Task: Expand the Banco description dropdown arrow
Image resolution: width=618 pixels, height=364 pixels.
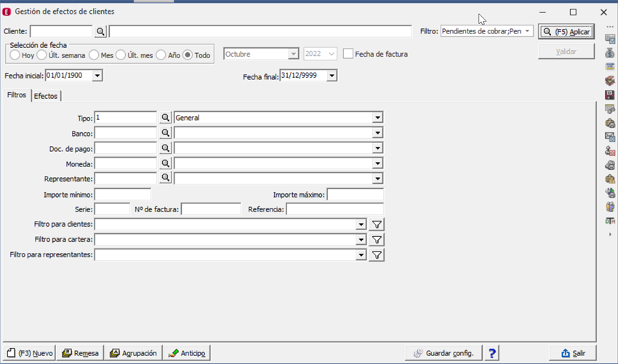Action: pyautogui.click(x=377, y=133)
